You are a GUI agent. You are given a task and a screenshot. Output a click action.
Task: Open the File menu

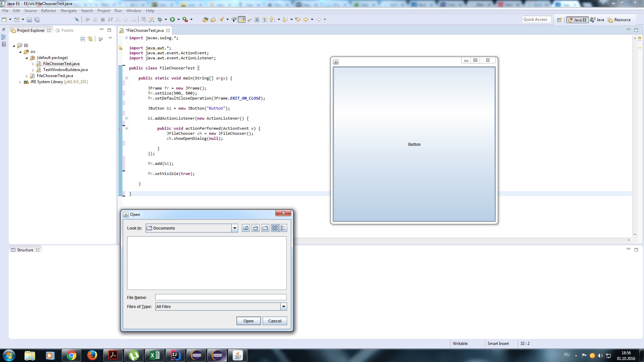point(5,11)
